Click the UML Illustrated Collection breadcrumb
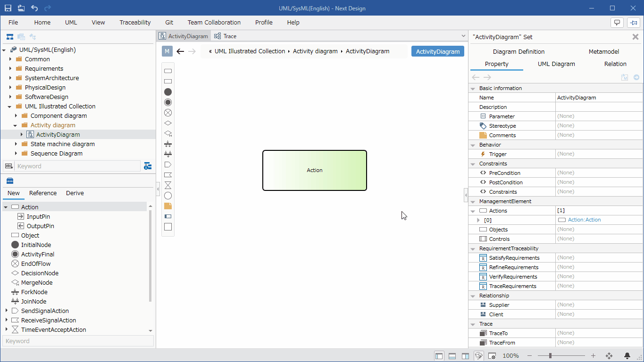This screenshot has width=644, height=362. [x=250, y=51]
